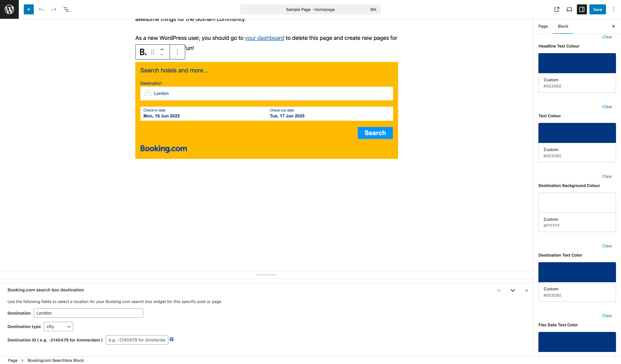
Task: Open Destination Text Color blue swatch
Action: pyautogui.click(x=577, y=272)
